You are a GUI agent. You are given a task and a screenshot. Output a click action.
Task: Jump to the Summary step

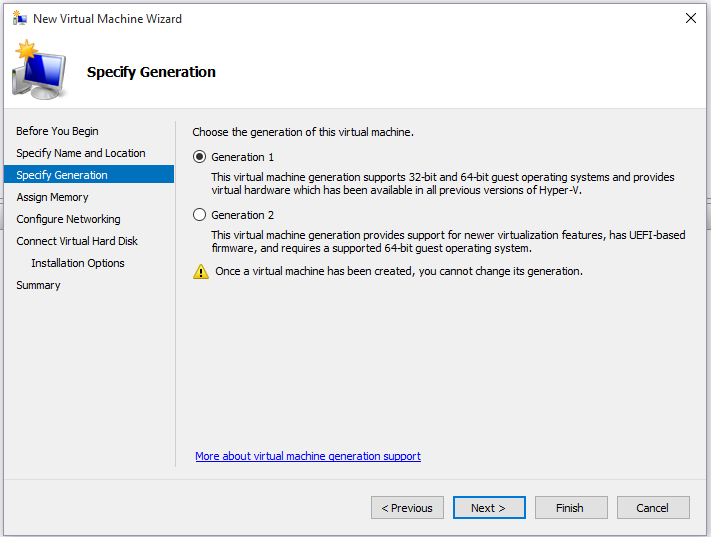(x=38, y=285)
